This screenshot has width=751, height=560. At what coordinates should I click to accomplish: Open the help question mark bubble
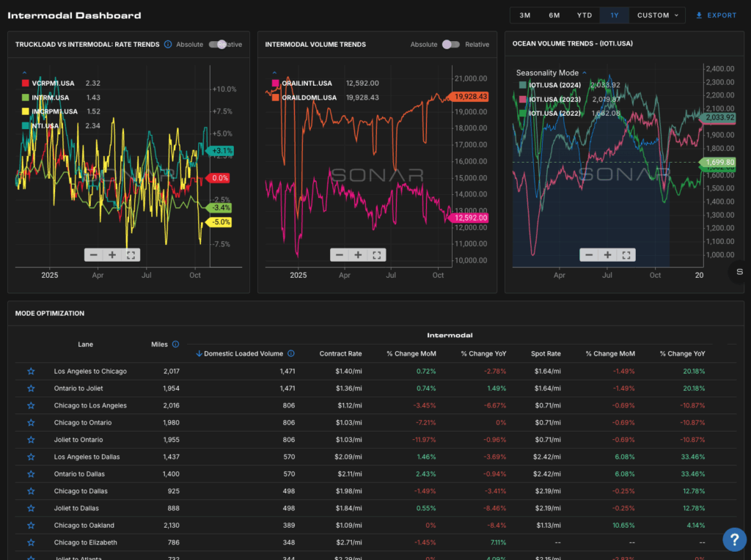point(734,539)
